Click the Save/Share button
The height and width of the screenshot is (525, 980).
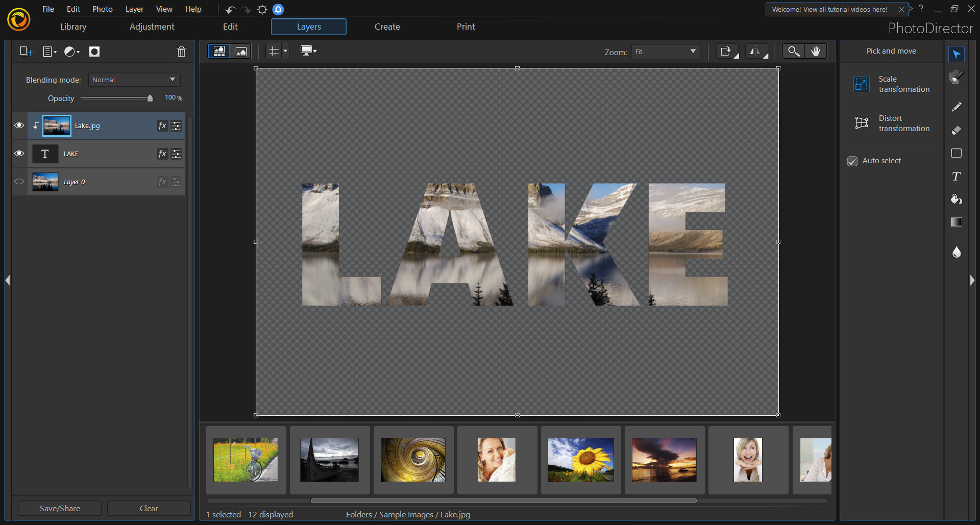pos(59,508)
